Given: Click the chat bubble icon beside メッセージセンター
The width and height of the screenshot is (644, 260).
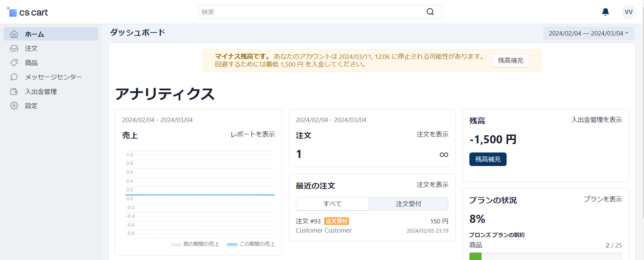Looking at the screenshot, I should [x=14, y=77].
